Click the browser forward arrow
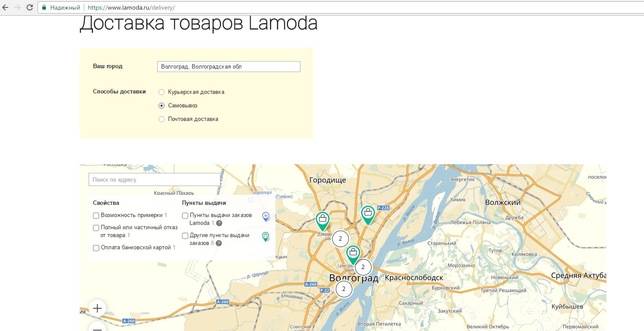Image resolution: width=644 pixels, height=331 pixels. tap(17, 7)
